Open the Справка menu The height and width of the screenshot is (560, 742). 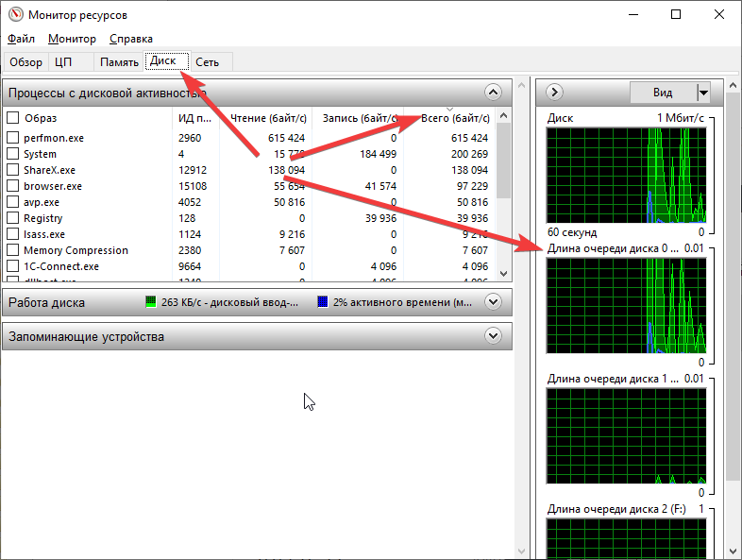(130, 39)
